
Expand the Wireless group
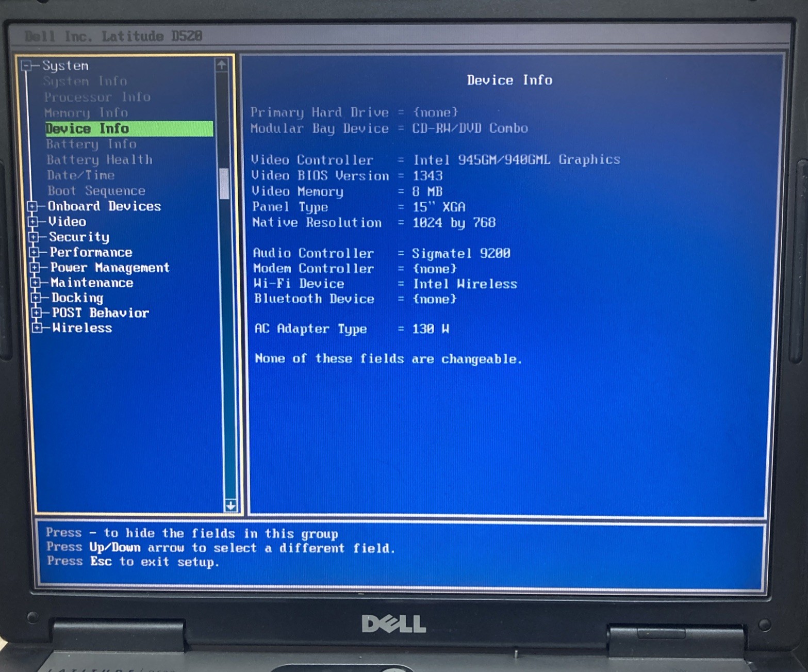[x=38, y=328]
